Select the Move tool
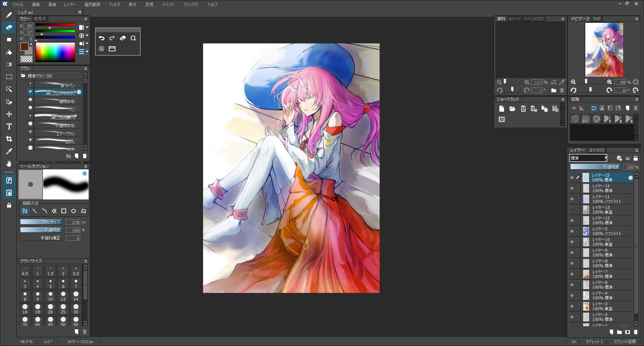This screenshot has height=346, width=644. pyautogui.click(x=9, y=114)
